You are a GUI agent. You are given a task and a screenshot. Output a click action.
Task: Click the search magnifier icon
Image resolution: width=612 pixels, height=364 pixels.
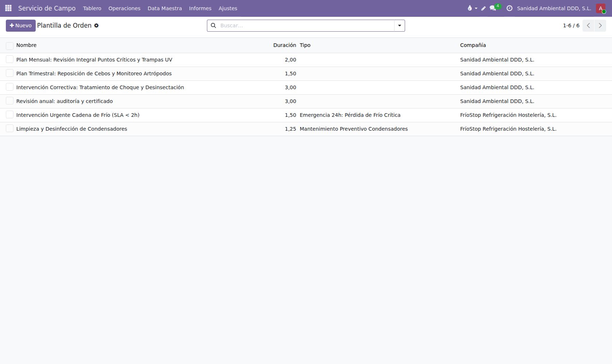213,25
